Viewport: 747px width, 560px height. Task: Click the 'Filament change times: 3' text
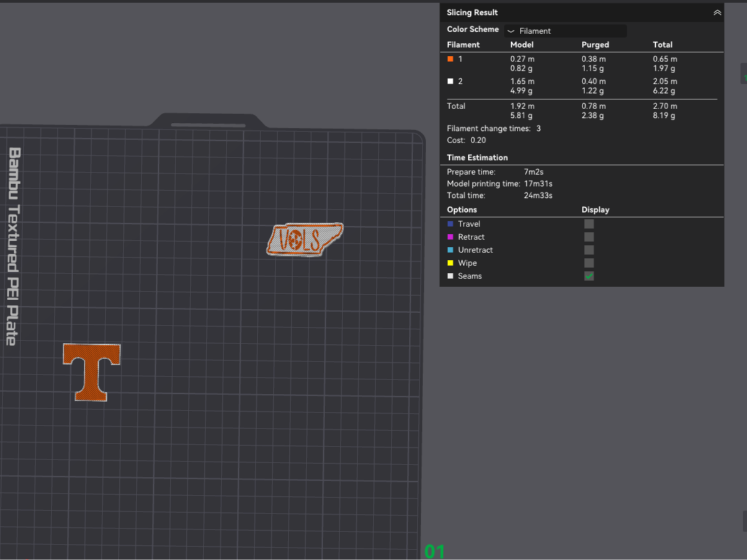[x=494, y=128]
